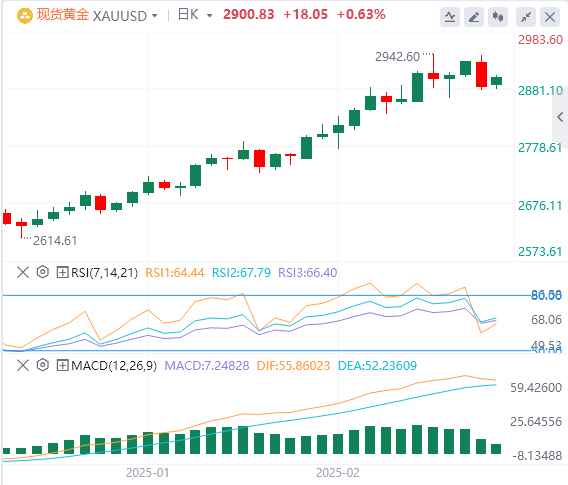
Task: Close the chart panel with X
Action: tap(550, 17)
